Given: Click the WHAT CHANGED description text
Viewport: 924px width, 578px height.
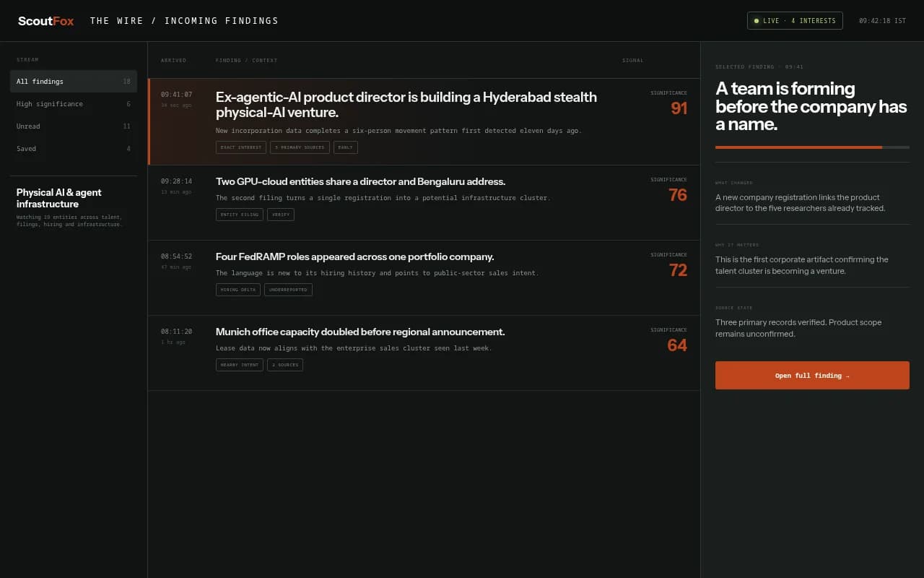Looking at the screenshot, I should (x=800, y=203).
